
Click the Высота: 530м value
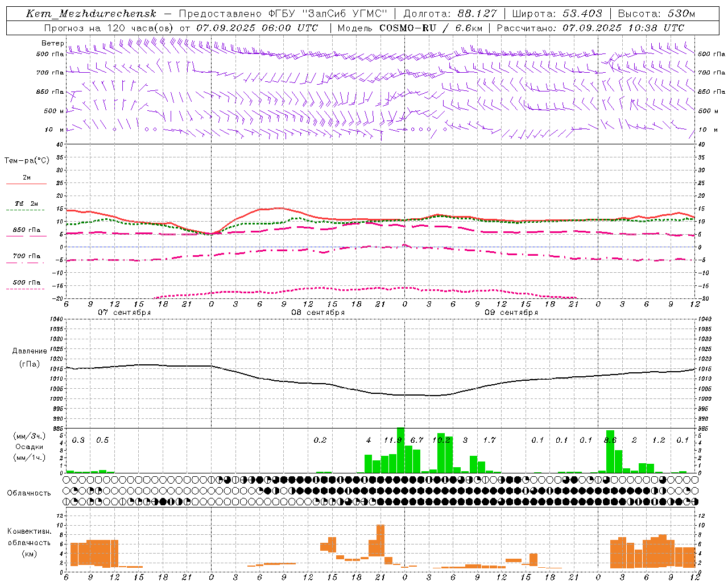(656, 14)
